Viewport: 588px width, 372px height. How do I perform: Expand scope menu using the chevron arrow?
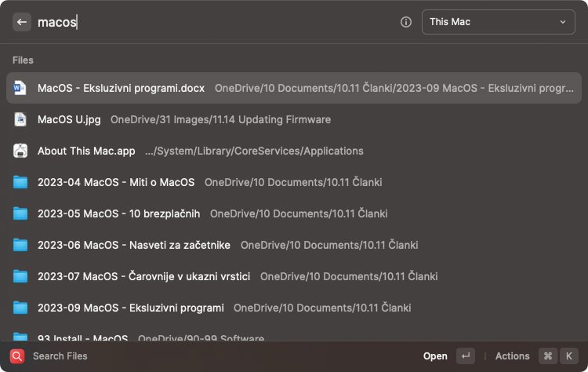(562, 22)
